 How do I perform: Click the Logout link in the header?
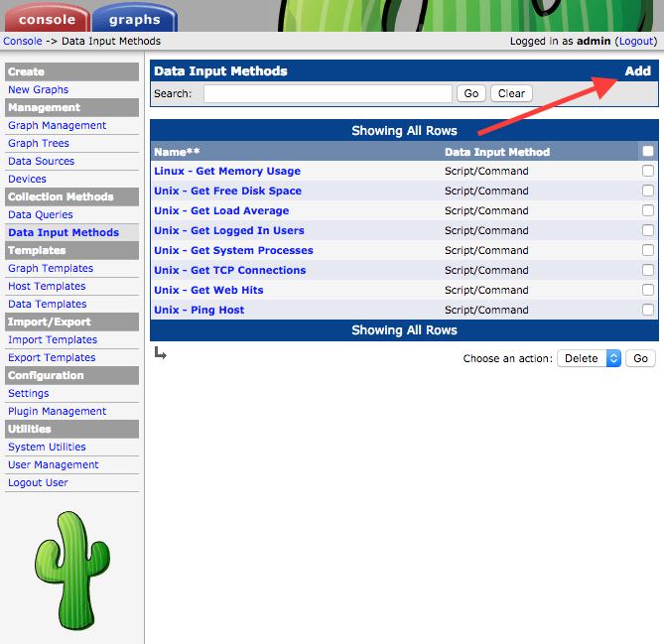[635, 42]
